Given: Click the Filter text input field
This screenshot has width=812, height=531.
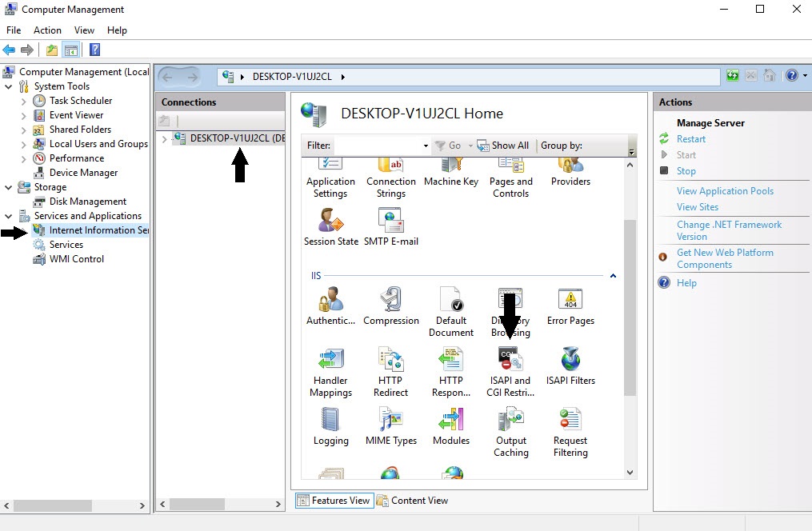Looking at the screenshot, I should click(378, 146).
